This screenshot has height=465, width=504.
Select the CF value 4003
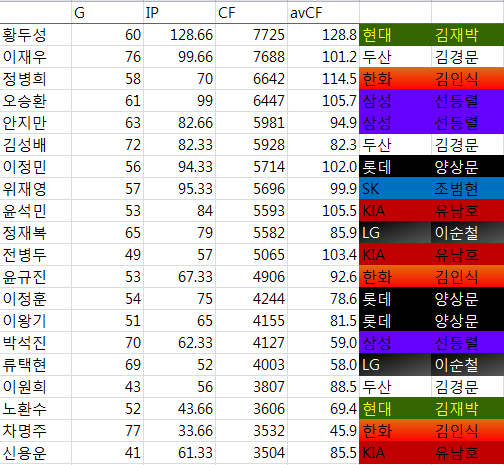coord(251,365)
